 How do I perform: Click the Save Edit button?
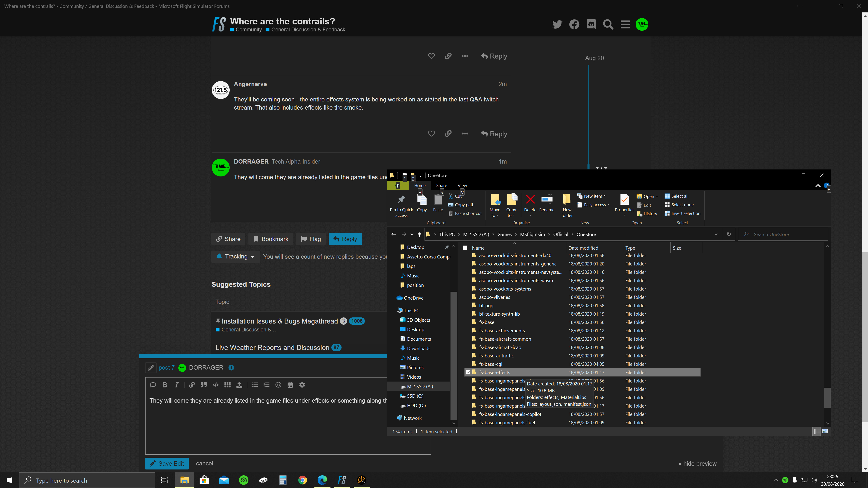167,463
